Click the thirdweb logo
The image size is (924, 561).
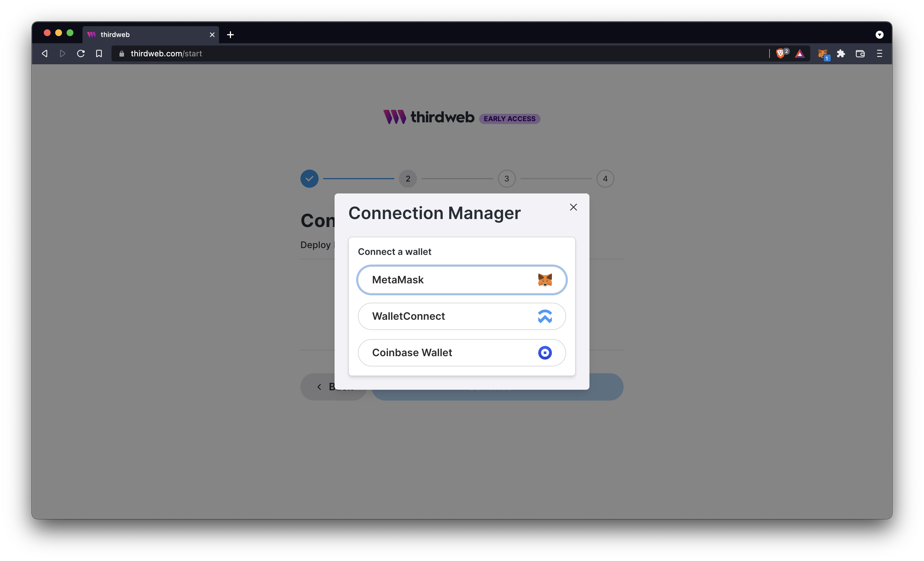coord(429,117)
